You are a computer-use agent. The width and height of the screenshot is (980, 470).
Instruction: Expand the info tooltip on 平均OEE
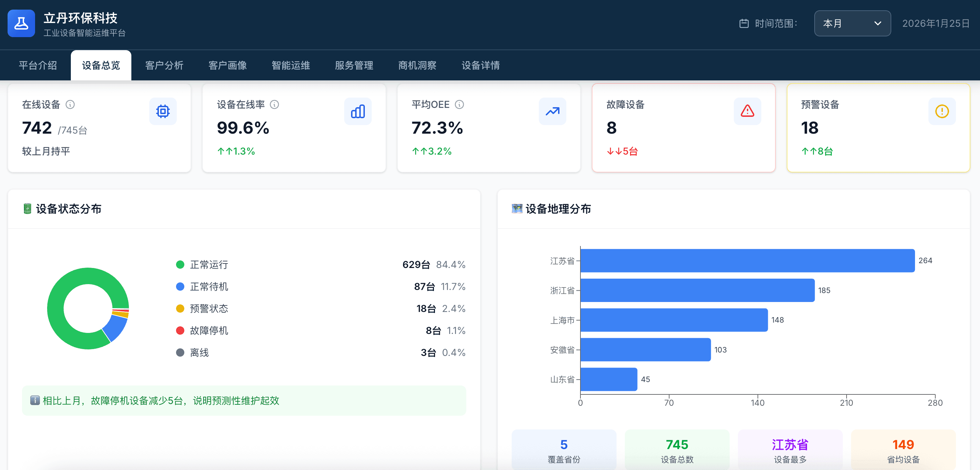tap(461, 104)
